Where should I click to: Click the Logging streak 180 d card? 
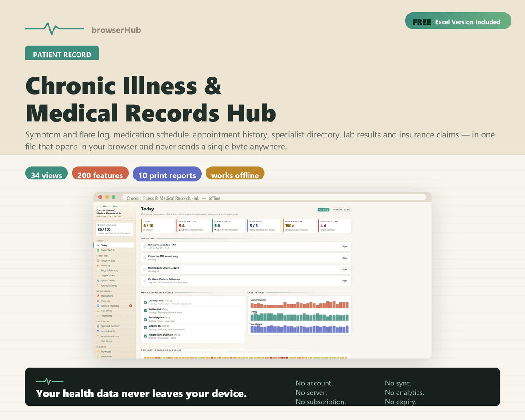(x=299, y=226)
